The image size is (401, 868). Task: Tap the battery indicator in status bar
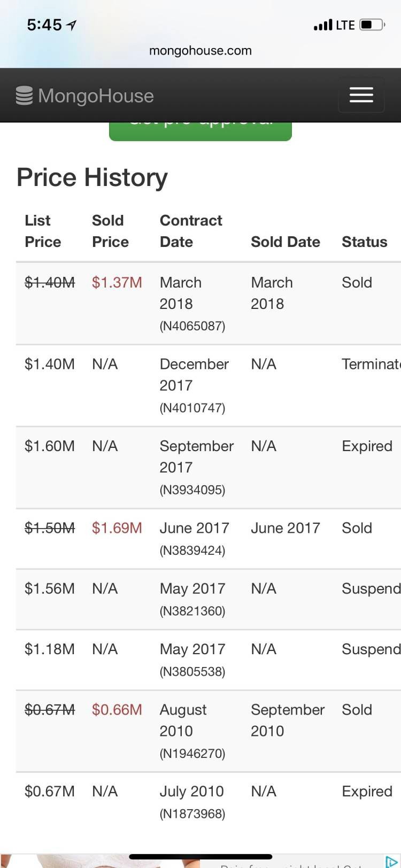(x=372, y=25)
